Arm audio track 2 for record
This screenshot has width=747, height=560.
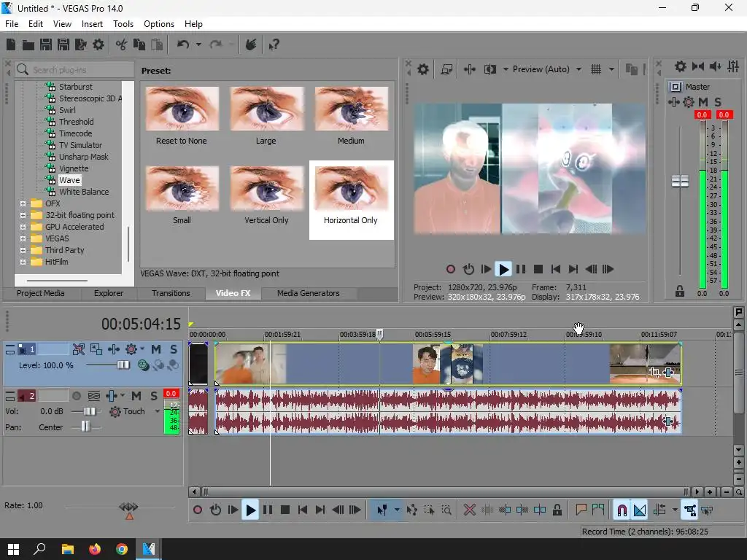tap(76, 396)
